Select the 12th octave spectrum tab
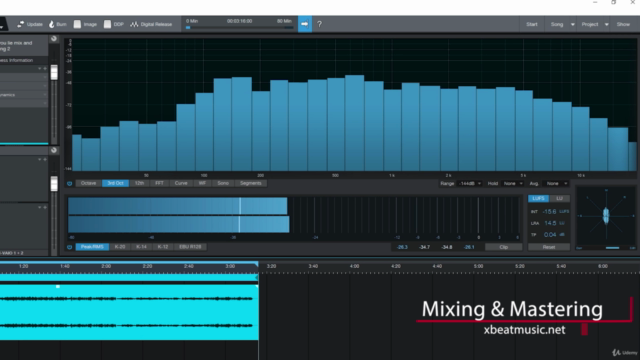The width and height of the screenshot is (640, 360). [x=139, y=183]
